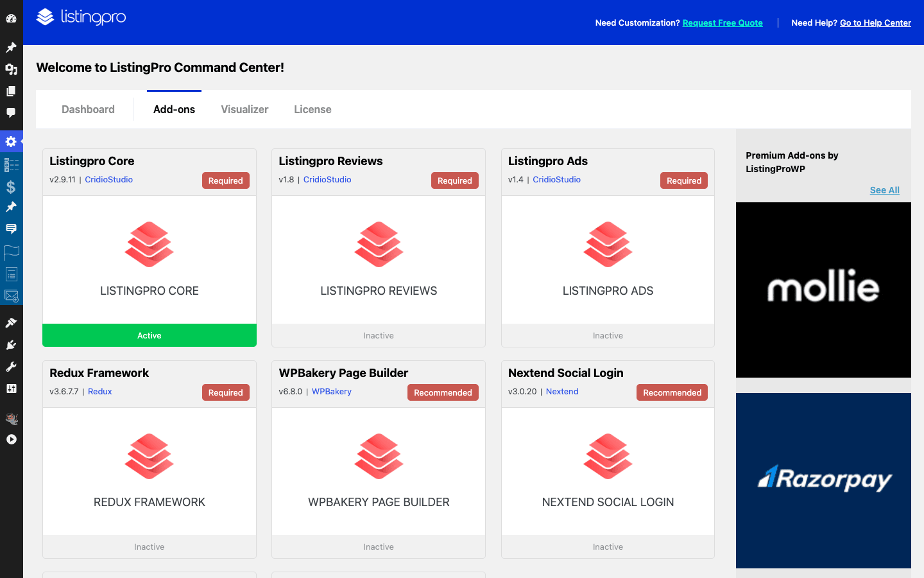Open CridioStudio link under Listingpro Core
The image size is (924, 578).
tap(108, 179)
